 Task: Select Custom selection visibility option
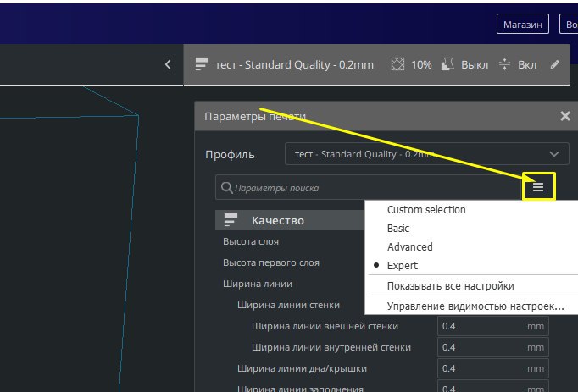(426, 210)
